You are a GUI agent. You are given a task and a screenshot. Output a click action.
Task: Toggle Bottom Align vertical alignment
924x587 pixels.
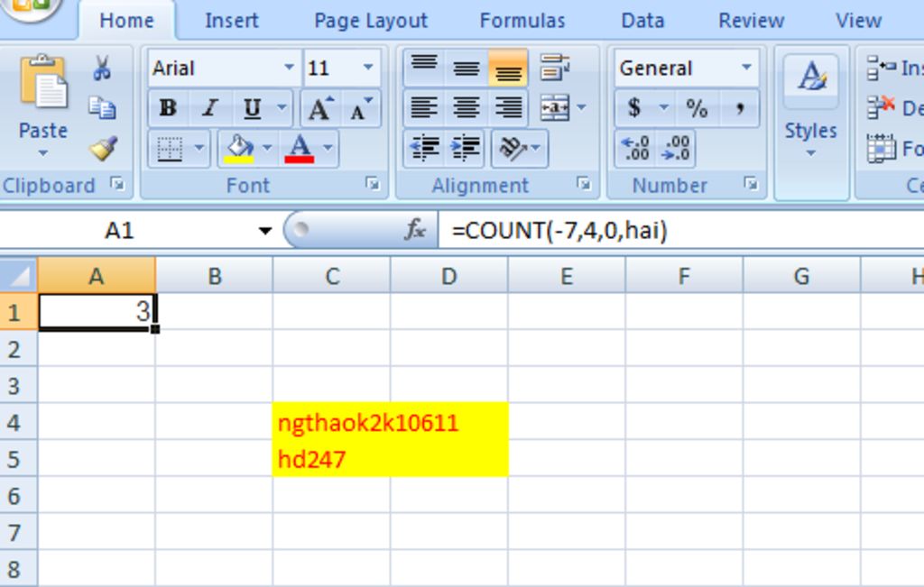tap(508, 68)
